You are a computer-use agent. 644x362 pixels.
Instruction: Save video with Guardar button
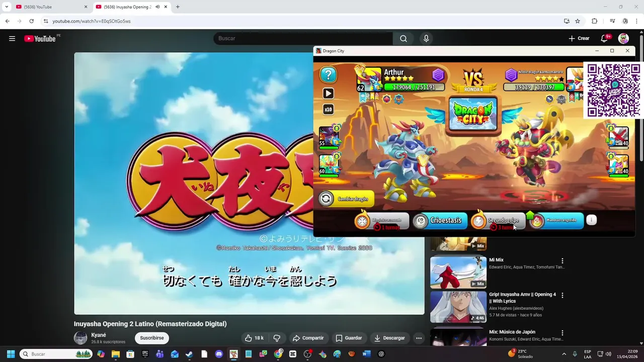tap(349, 338)
